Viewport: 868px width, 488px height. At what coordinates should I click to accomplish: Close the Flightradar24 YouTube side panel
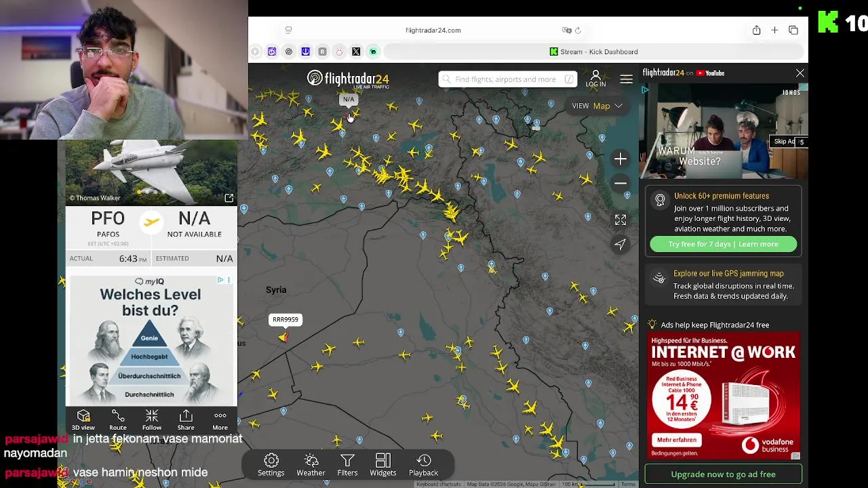(800, 73)
